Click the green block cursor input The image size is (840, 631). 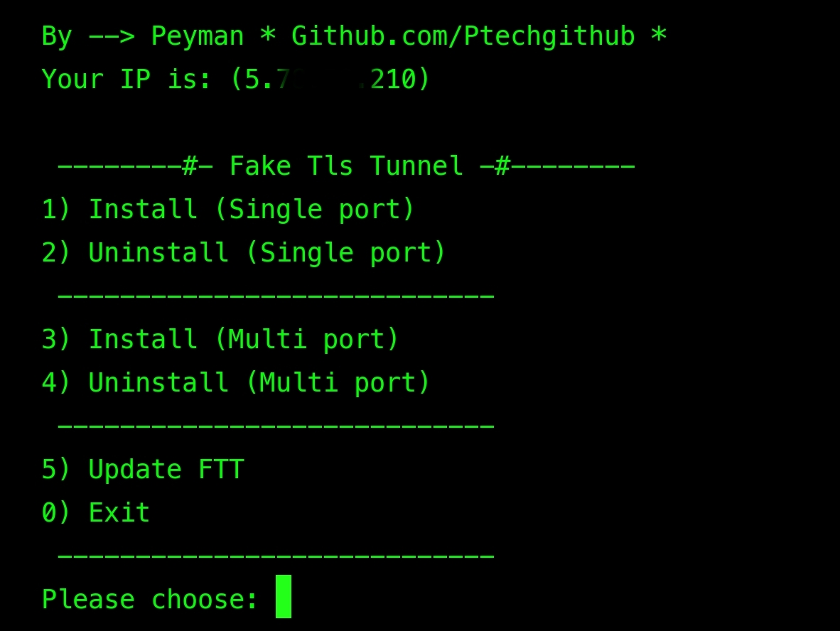284,597
